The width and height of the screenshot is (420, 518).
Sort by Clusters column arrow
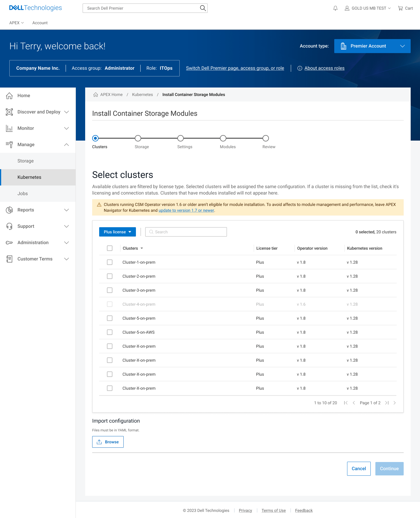point(142,248)
